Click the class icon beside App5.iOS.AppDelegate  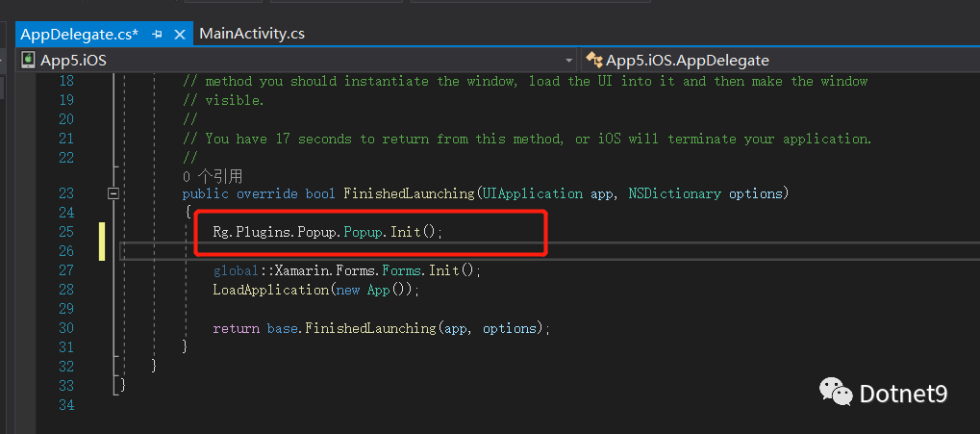593,60
